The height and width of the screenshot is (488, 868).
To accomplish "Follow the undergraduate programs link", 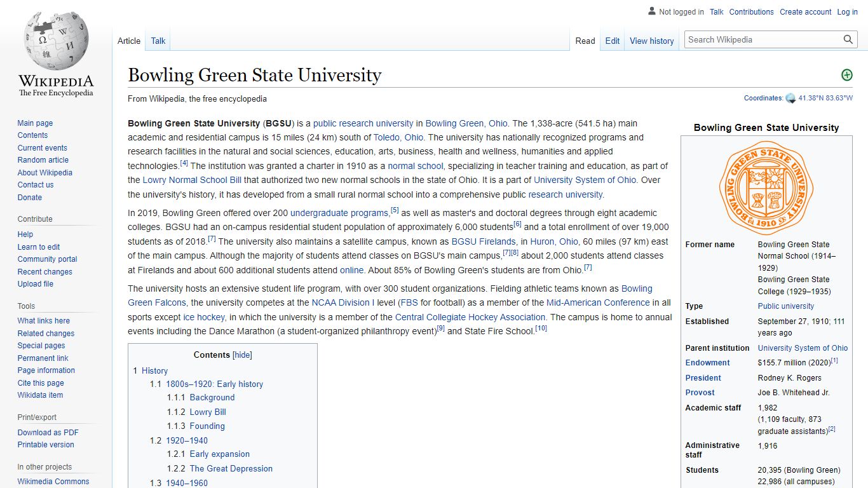I will pos(339,213).
